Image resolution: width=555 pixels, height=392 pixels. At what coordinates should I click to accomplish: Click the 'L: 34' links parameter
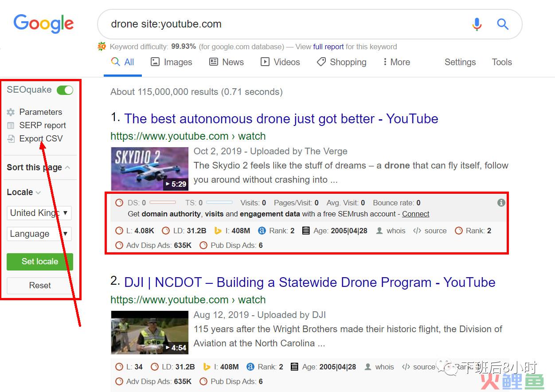point(129,367)
